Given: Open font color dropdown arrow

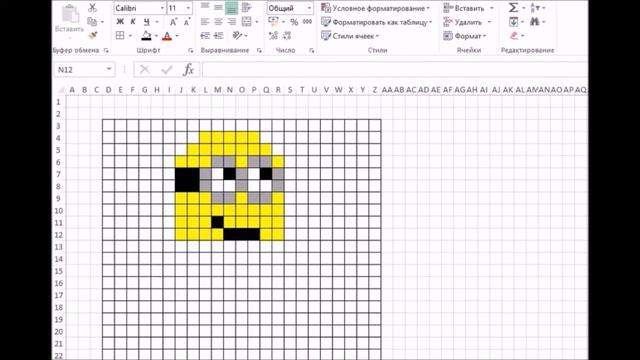Looking at the screenshot, I should pyautogui.click(x=177, y=36).
